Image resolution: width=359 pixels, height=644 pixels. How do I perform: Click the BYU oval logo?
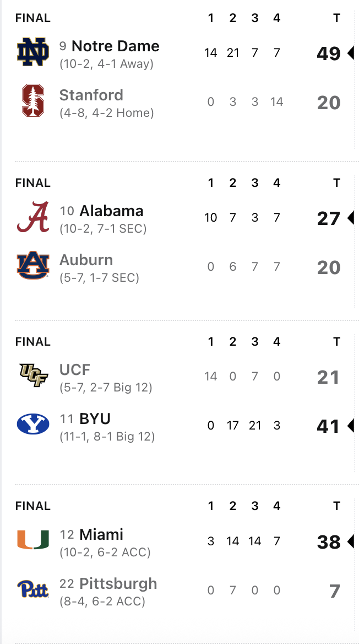point(33,425)
